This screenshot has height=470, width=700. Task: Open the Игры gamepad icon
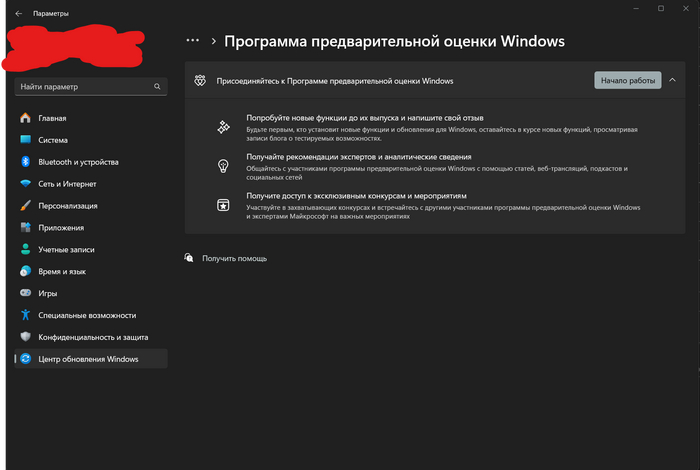(25, 293)
